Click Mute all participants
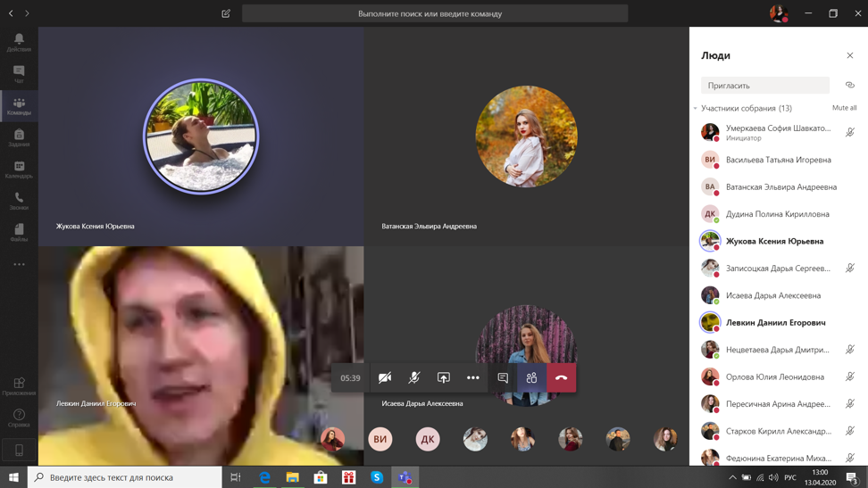 coord(844,108)
